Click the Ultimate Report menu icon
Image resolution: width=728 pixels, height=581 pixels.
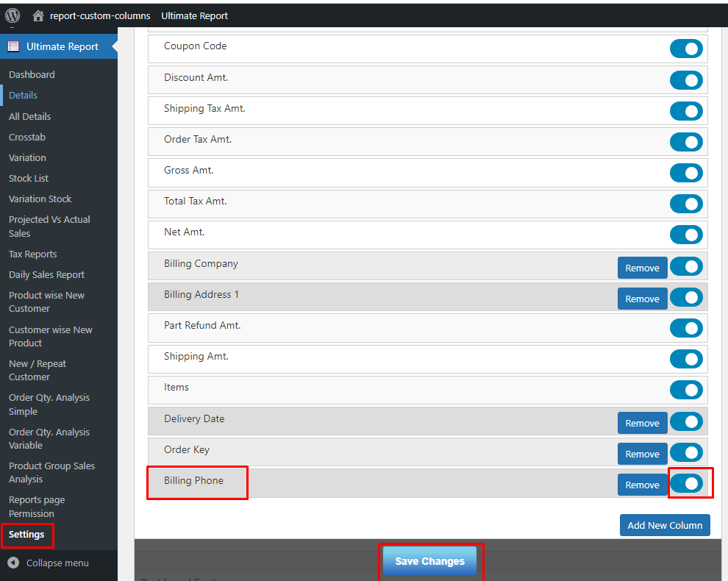(x=13, y=46)
